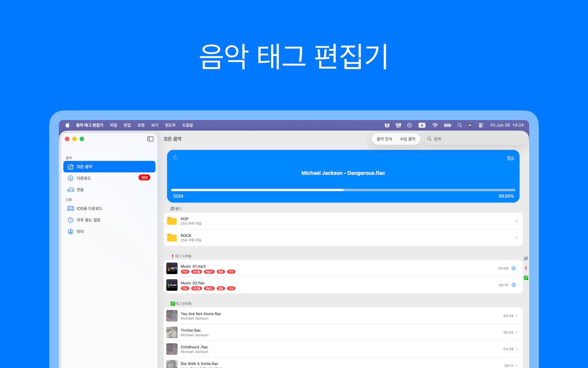Click the question-mark icon for 자주 묻는 질문
The height and width of the screenshot is (368, 588).
coord(71,220)
